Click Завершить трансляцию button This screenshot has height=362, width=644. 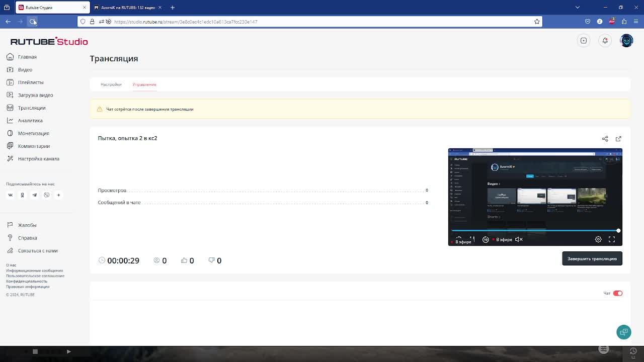pyautogui.click(x=592, y=258)
